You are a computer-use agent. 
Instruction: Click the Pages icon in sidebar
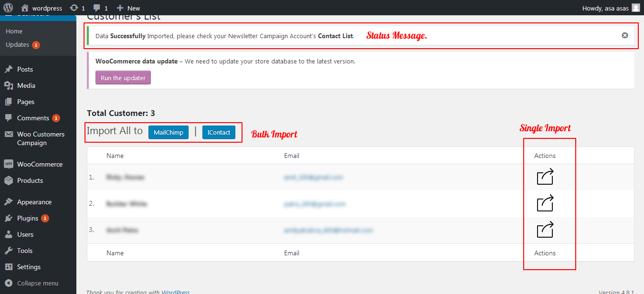pyautogui.click(x=9, y=102)
